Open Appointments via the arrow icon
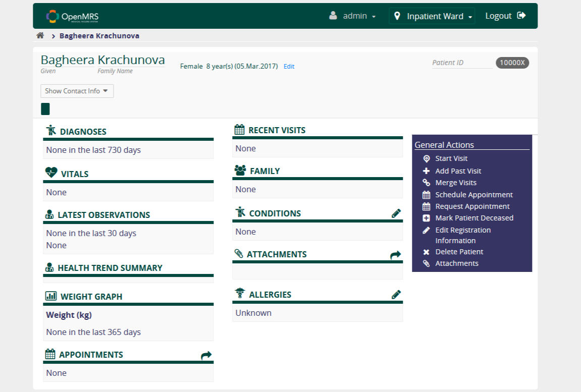Viewport: 581px width, 392px height. coord(206,355)
